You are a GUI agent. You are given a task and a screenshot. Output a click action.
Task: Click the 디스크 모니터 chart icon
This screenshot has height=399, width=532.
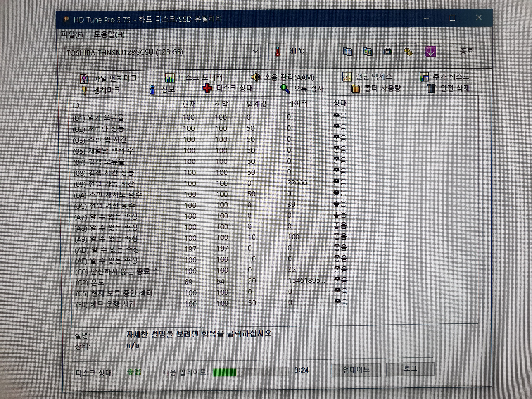click(x=170, y=78)
